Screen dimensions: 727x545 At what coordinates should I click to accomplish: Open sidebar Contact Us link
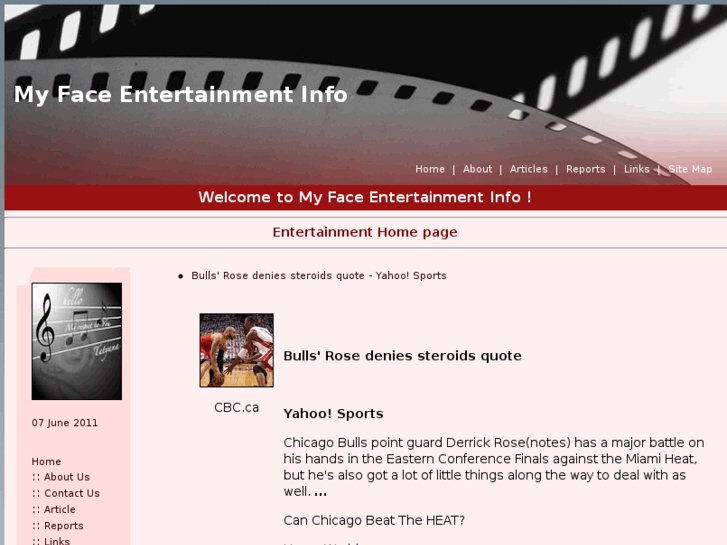pyautogui.click(x=72, y=494)
